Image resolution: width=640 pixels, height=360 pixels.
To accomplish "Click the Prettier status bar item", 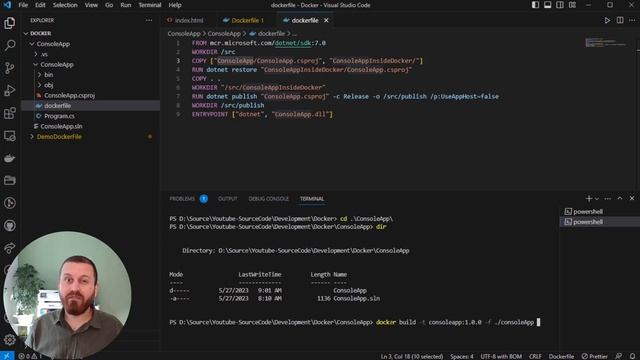I will pos(594,356).
